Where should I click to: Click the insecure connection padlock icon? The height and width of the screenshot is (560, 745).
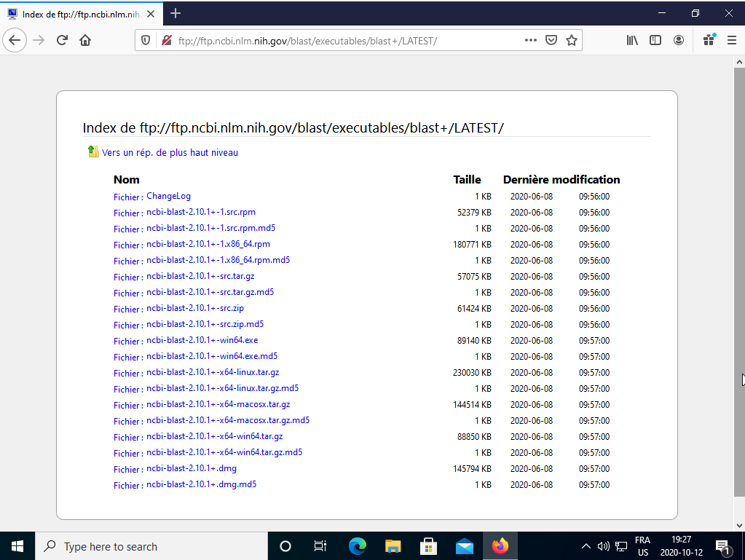pyautogui.click(x=166, y=41)
